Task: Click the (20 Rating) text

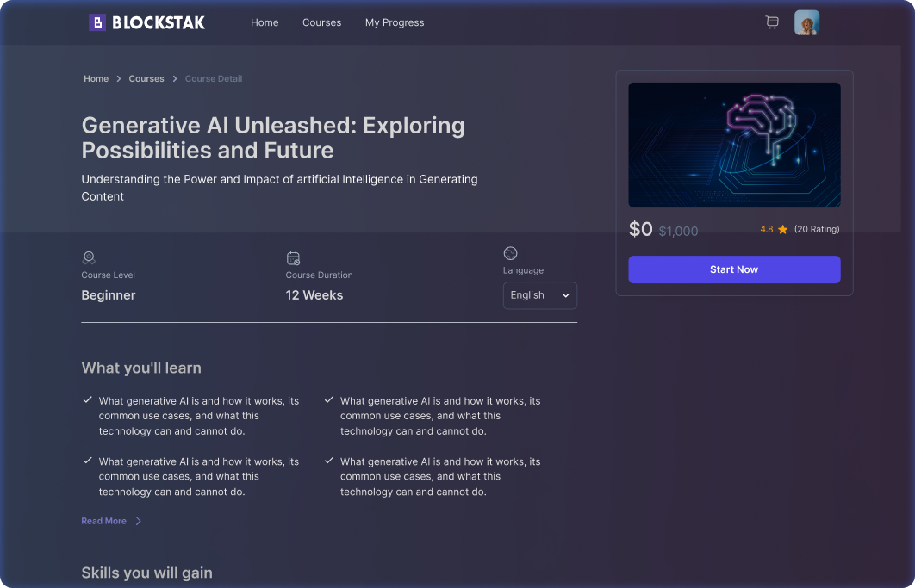Action: pos(816,230)
